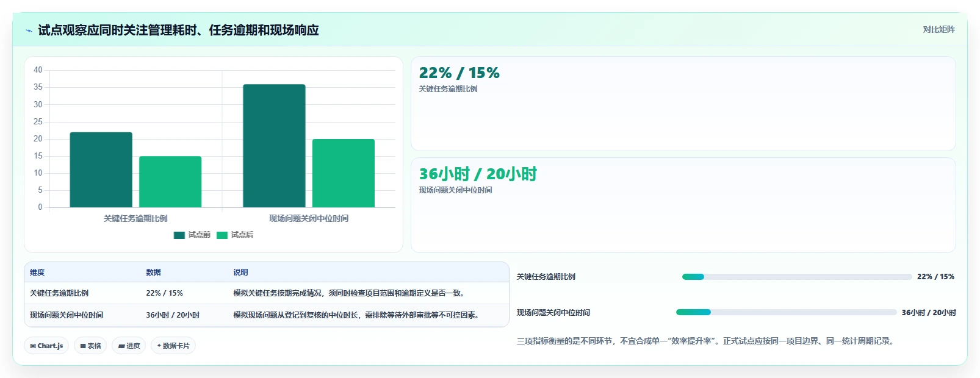
Task: Click the description starting 模拟现场问题从登记到复核
Action: [x=358, y=315]
